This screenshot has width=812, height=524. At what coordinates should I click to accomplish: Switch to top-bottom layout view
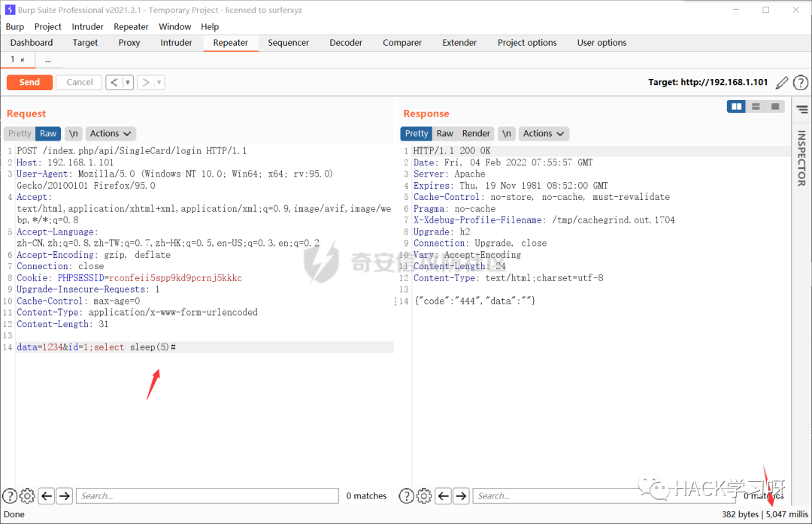click(x=756, y=107)
